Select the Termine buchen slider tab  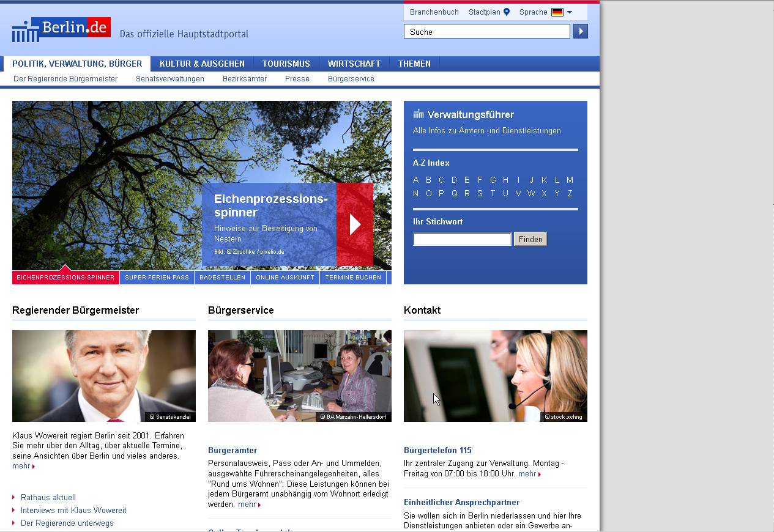(x=353, y=278)
